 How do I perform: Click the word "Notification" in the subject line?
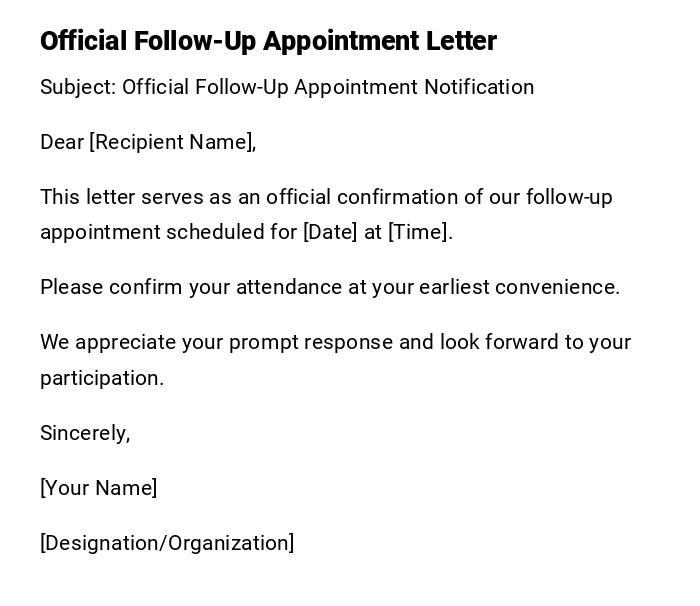pos(479,87)
